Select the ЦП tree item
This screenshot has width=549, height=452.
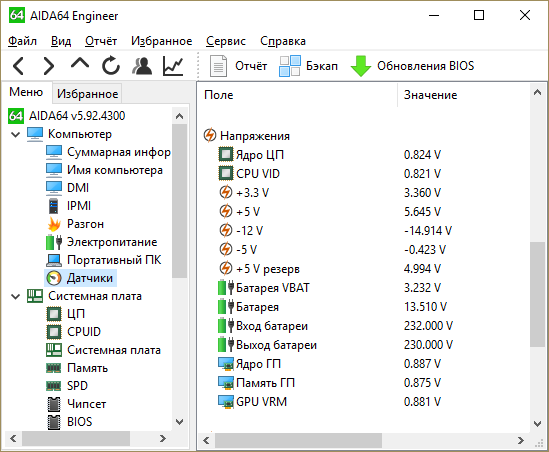66,314
